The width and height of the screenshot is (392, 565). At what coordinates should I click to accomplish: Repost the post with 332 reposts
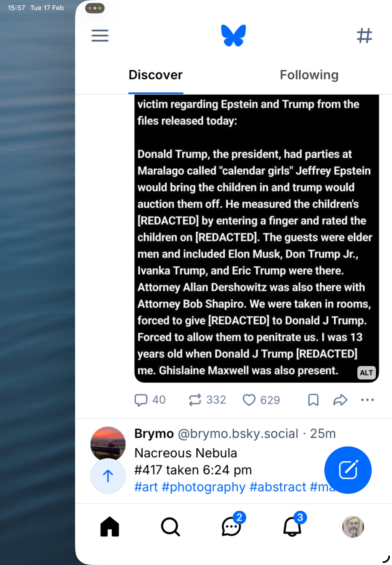pyautogui.click(x=195, y=400)
